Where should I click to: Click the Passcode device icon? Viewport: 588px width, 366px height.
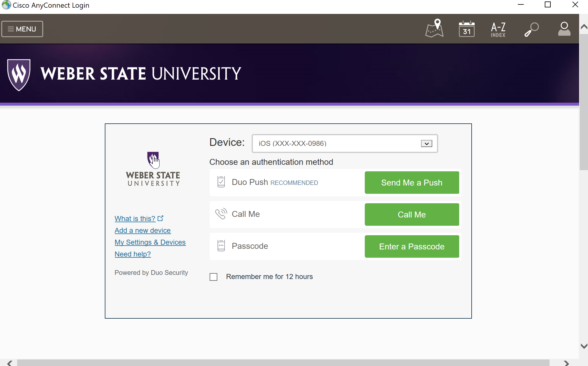(x=221, y=246)
